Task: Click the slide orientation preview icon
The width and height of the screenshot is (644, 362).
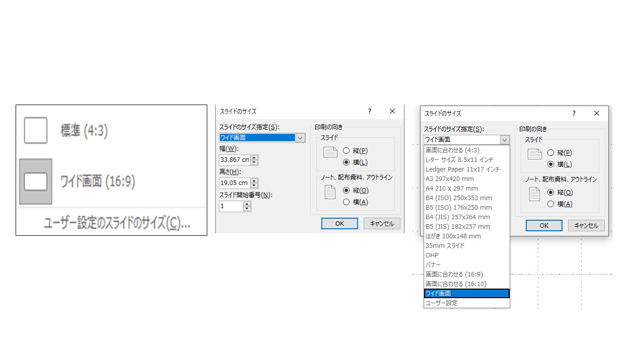Action: click(x=330, y=151)
